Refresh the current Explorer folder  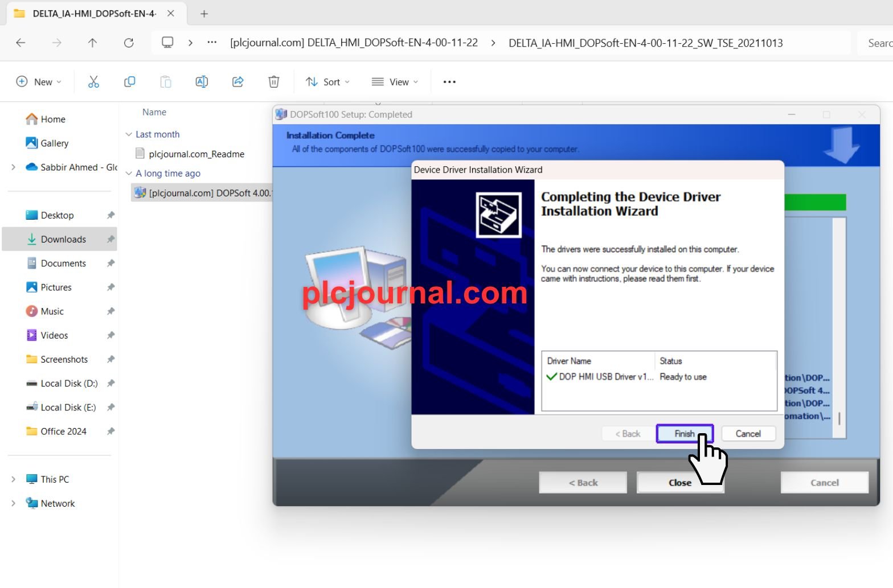(129, 43)
